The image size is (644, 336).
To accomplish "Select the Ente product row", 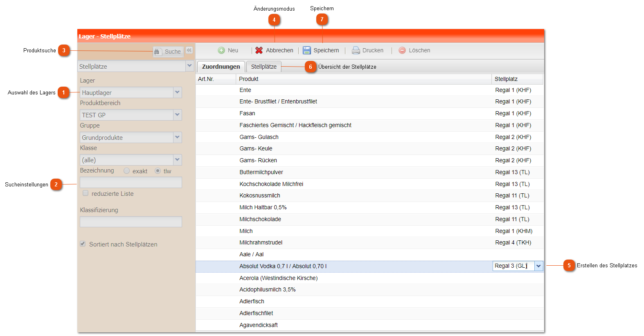I will point(370,90).
